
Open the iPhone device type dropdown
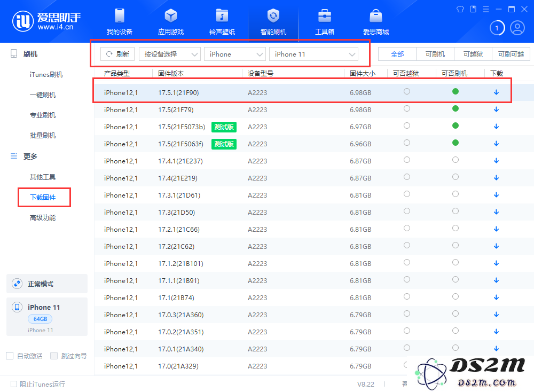[x=234, y=54]
